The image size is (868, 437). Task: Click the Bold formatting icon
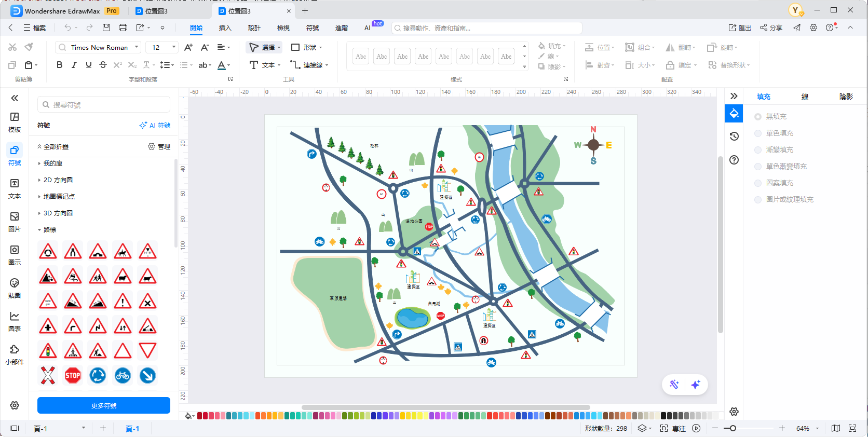coord(59,65)
